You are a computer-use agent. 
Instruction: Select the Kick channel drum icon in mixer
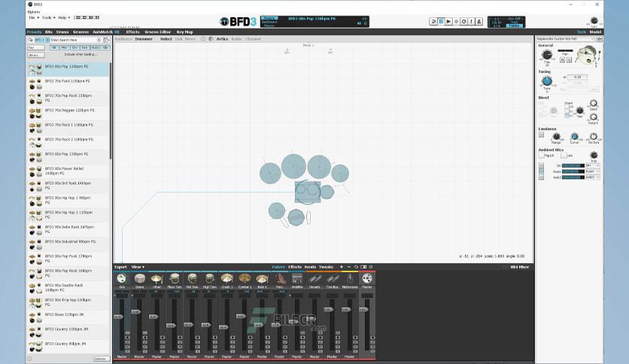122,278
